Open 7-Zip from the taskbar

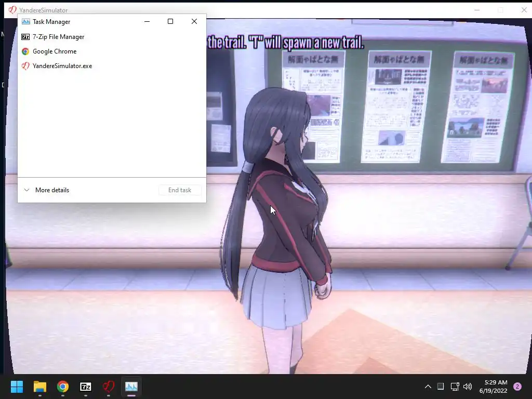[x=86, y=387]
